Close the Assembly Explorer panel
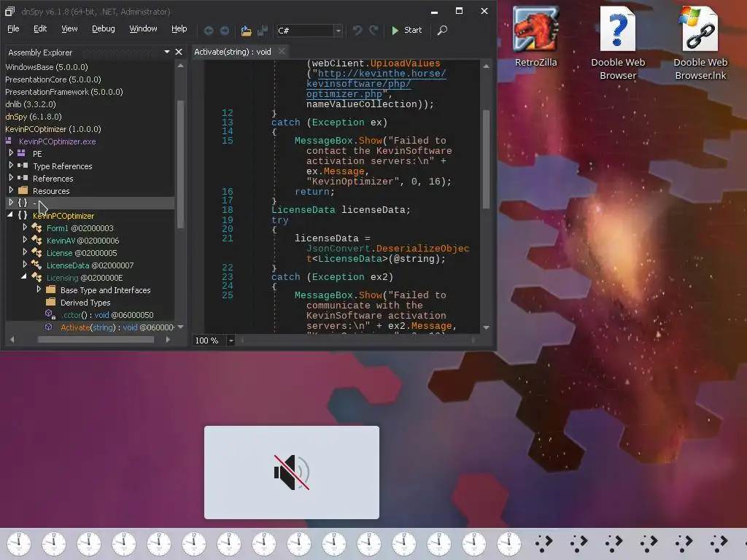Screen dimensions: 747x560 179,52
